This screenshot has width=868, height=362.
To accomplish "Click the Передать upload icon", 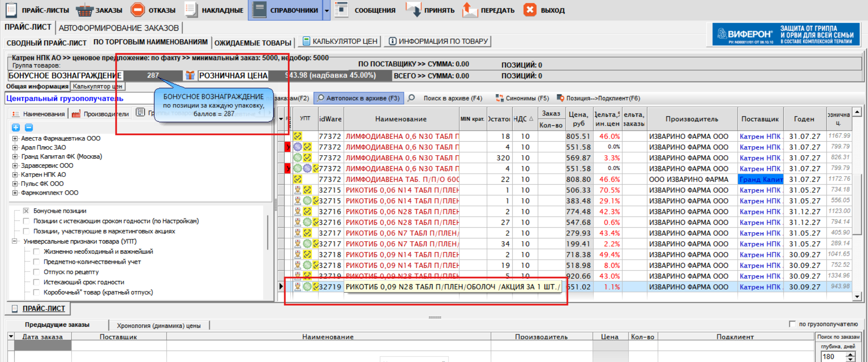I will [x=470, y=10].
